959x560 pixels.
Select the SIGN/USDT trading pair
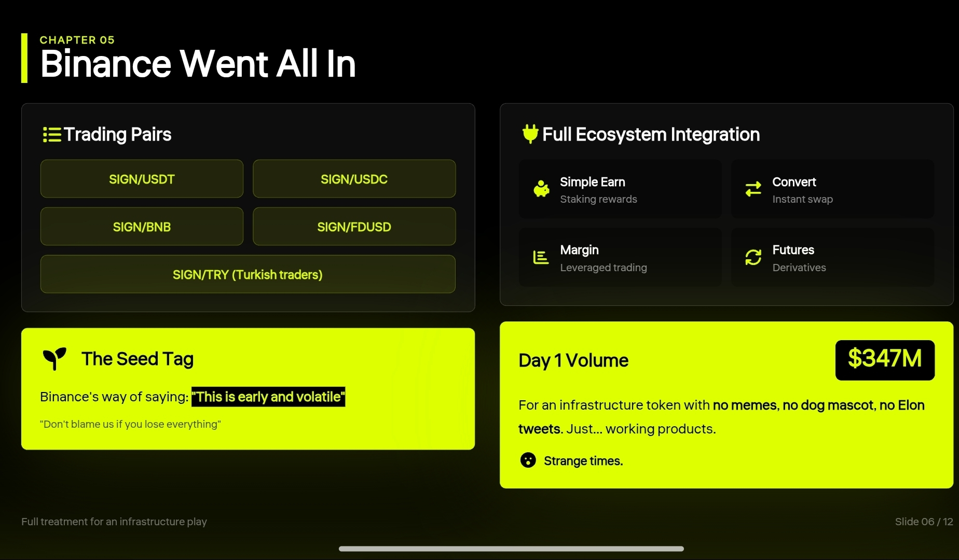click(142, 179)
